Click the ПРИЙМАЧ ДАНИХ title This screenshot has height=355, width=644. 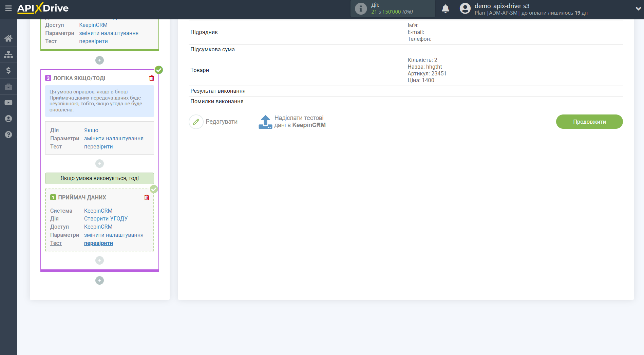click(x=82, y=197)
